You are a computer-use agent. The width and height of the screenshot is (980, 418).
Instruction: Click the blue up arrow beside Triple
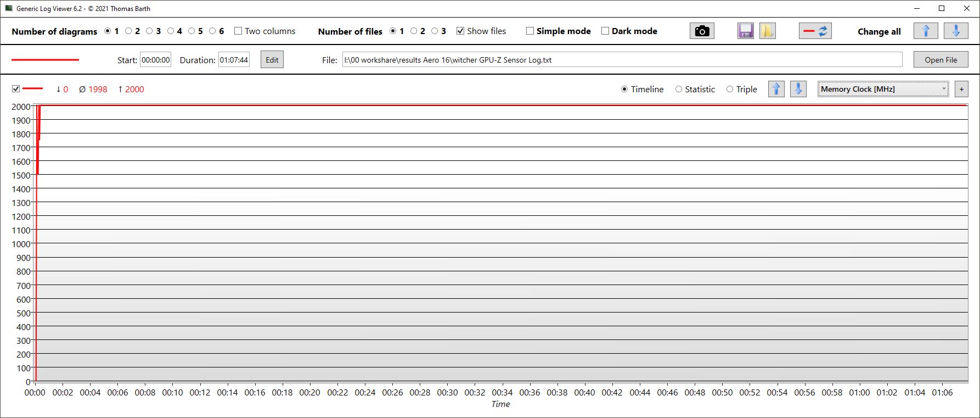tap(776, 89)
